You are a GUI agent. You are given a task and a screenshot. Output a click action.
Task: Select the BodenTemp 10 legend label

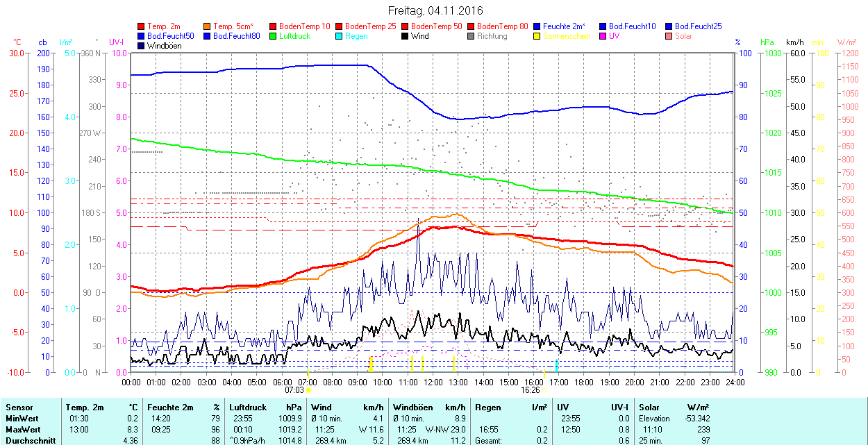click(305, 26)
